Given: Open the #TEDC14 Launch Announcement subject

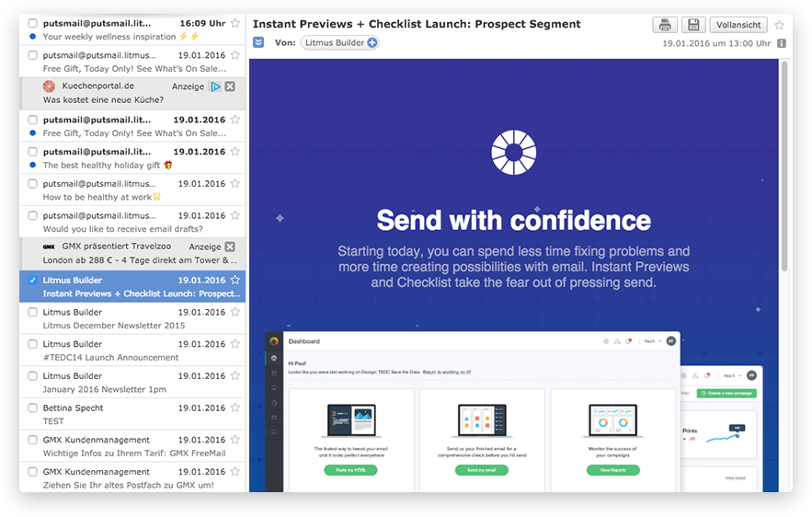Looking at the screenshot, I should click(x=111, y=358).
